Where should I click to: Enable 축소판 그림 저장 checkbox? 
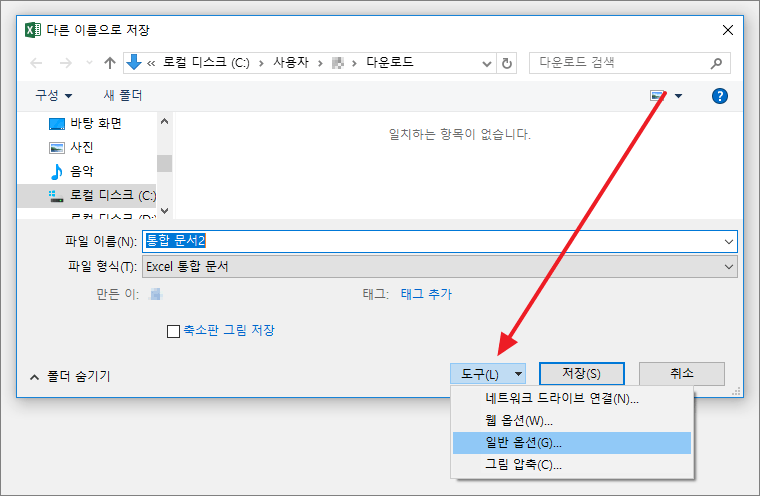point(173,331)
